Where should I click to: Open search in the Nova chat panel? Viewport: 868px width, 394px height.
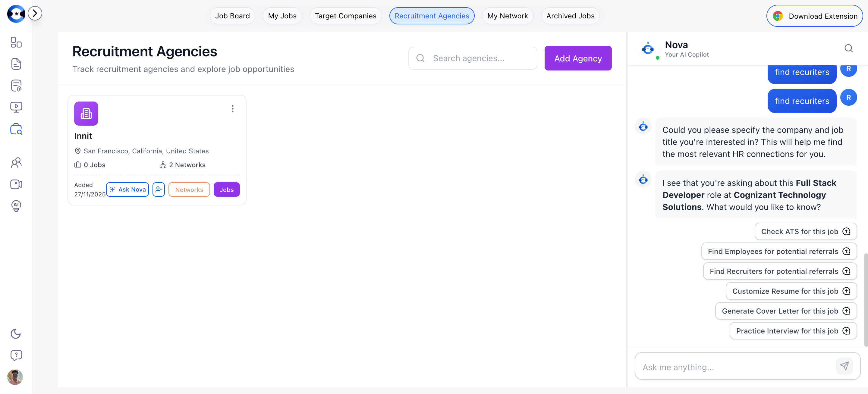coord(849,48)
